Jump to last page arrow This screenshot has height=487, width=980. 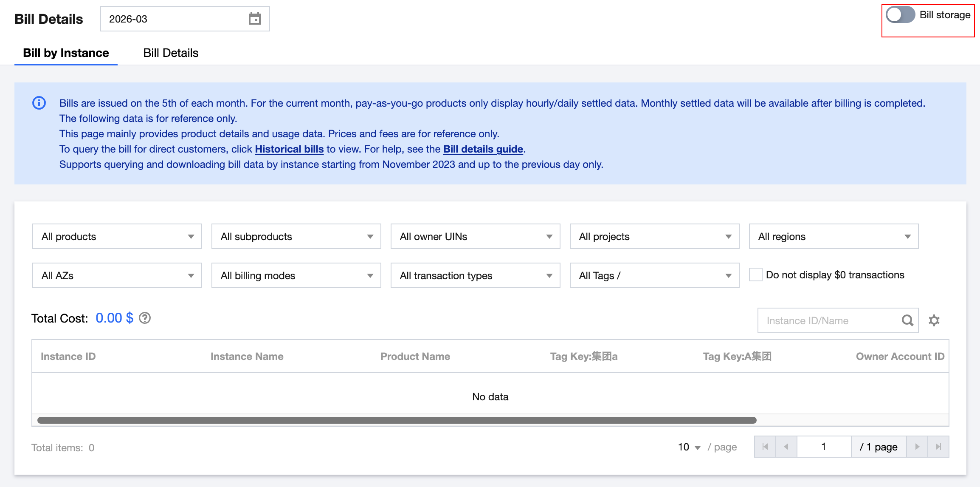tap(938, 447)
